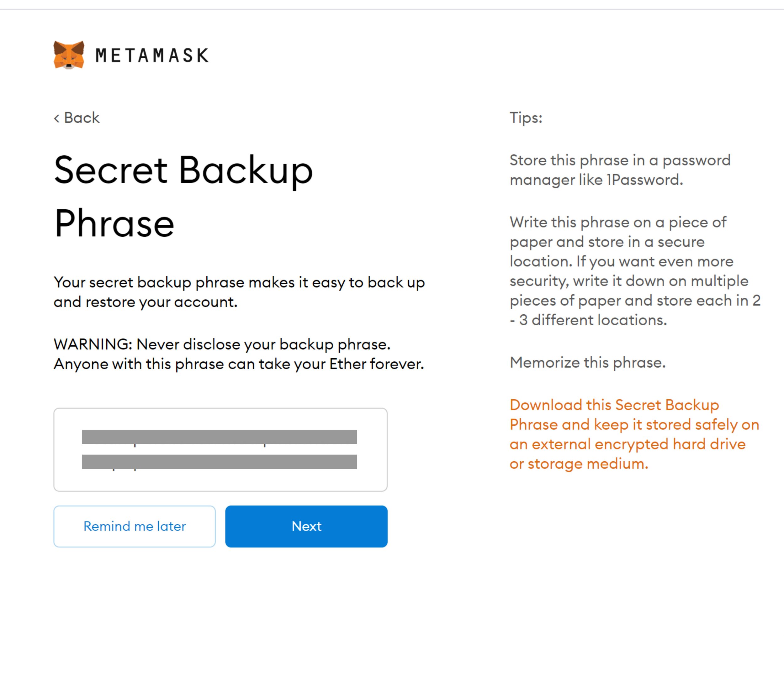The height and width of the screenshot is (692, 784).
Task: Click the Secret Backup Phrase heading
Action: pos(183,196)
